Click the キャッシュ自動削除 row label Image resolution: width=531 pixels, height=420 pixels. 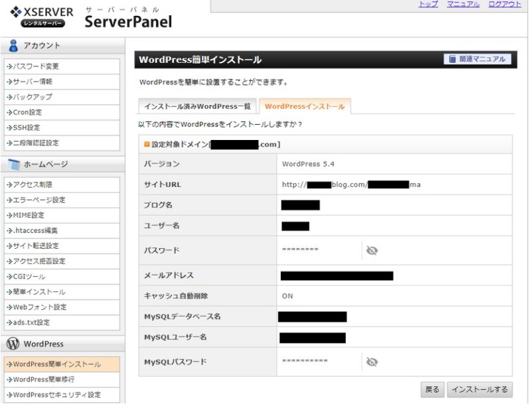tap(176, 296)
